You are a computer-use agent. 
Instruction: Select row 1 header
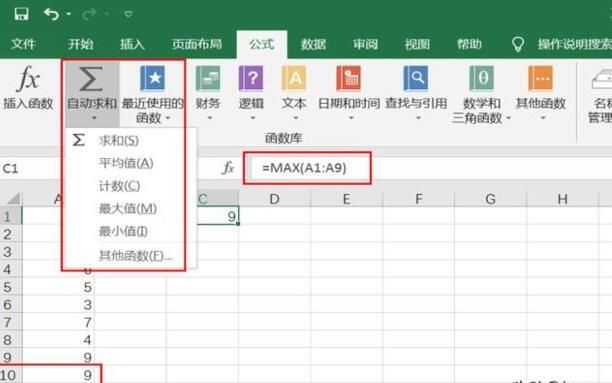click(x=11, y=216)
